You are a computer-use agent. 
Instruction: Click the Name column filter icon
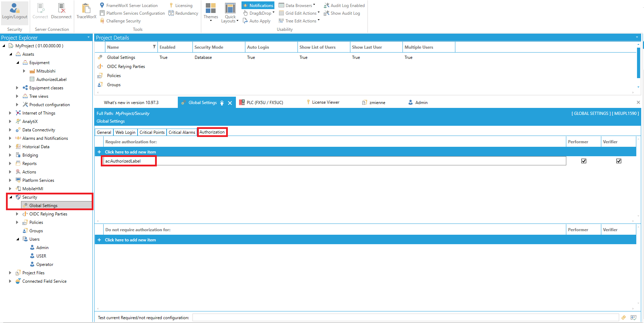pos(154,47)
